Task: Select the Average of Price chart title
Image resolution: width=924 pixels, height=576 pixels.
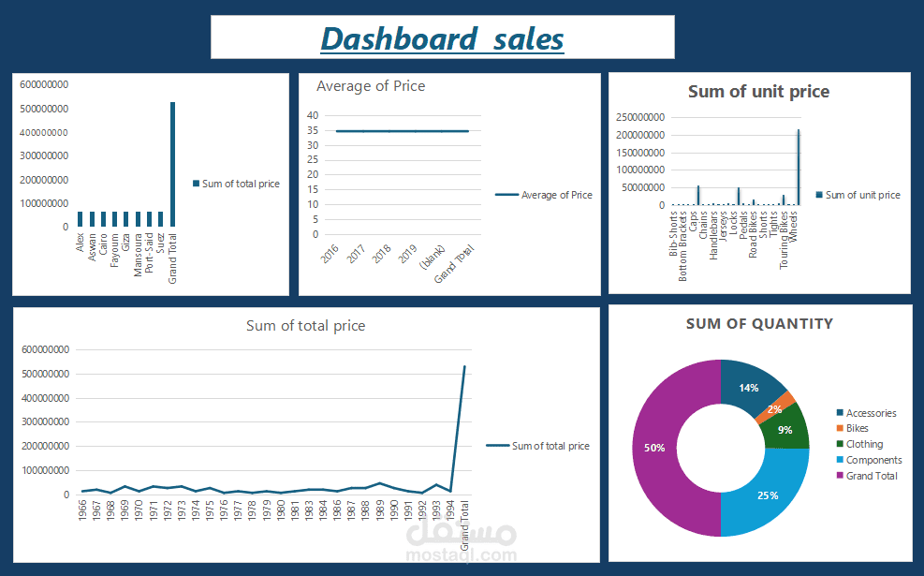Action: click(x=371, y=86)
